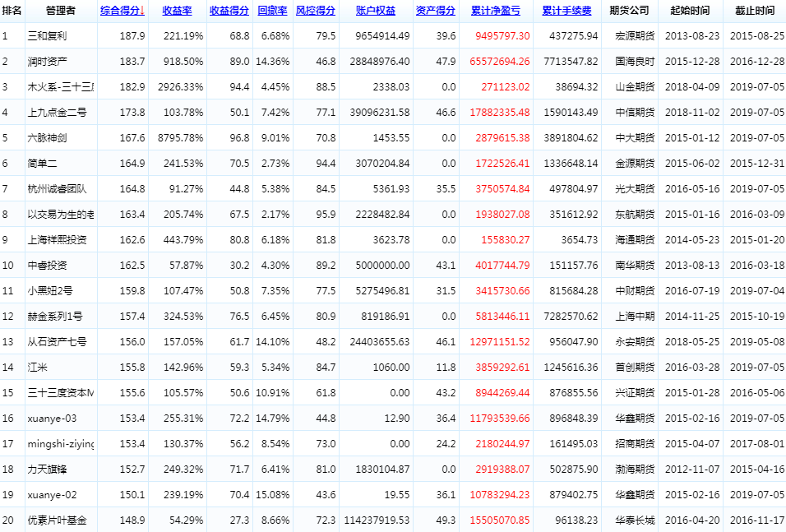Image resolution: width=786 pixels, height=532 pixels.
Task: Click net profit value 9495797.30
Action: (502, 36)
